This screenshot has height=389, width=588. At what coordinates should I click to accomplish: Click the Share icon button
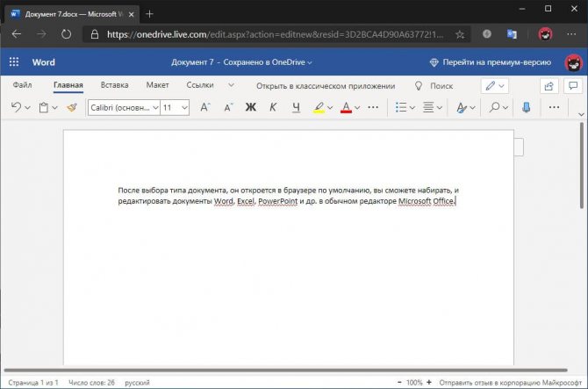[x=549, y=86]
